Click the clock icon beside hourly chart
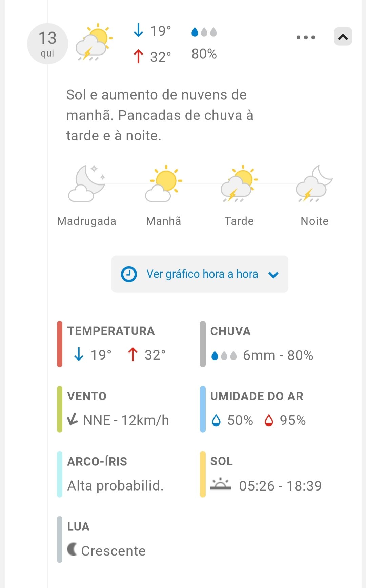Image resolution: width=366 pixels, height=588 pixels. point(129,274)
